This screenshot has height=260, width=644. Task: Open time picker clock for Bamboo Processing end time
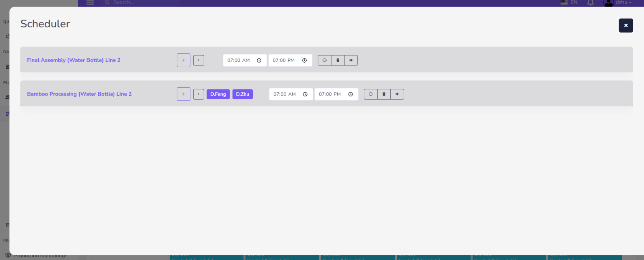[x=351, y=94]
